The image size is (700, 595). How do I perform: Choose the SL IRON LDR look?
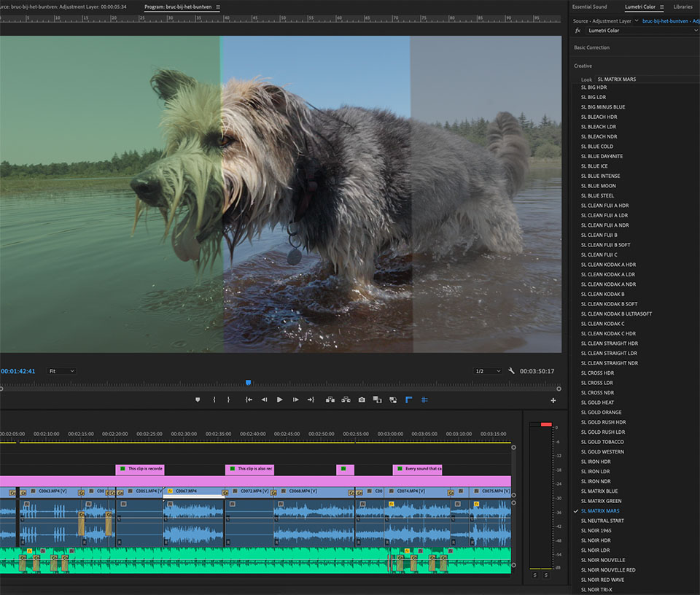[x=595, y=471]
